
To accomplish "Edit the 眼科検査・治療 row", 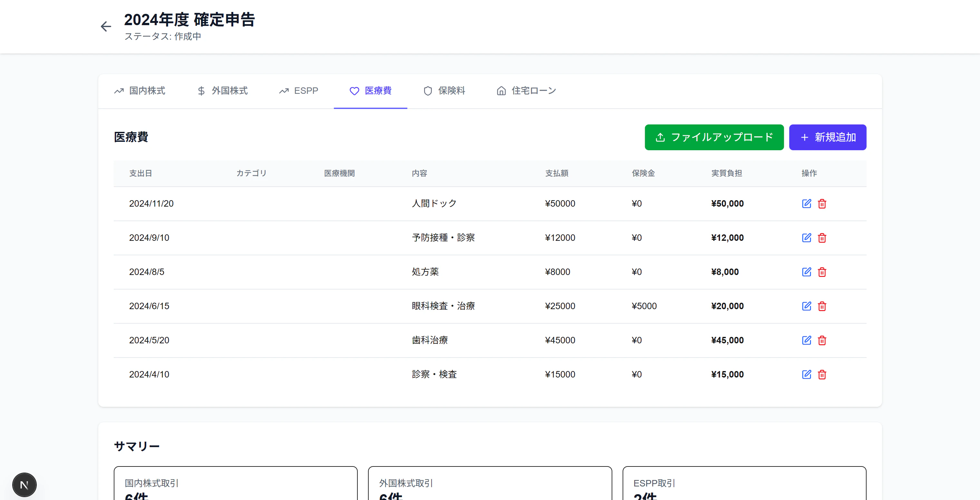I will click(807, 306).
